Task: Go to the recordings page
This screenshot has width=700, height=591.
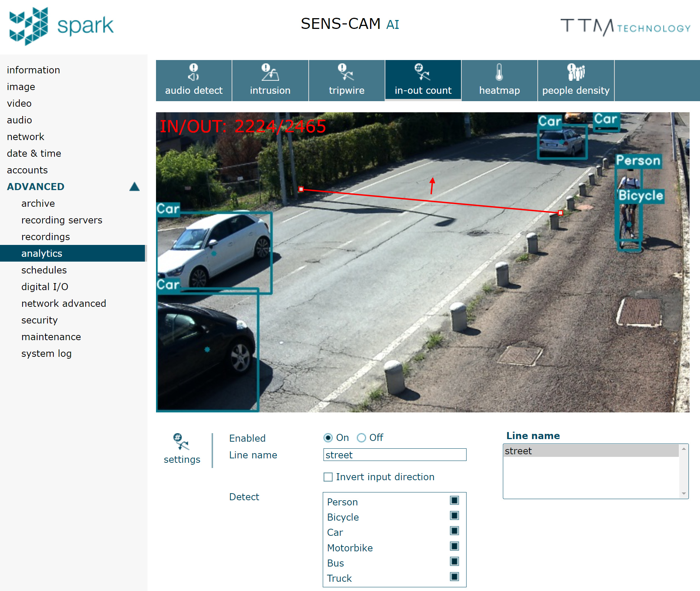Action: click(46, 237)
